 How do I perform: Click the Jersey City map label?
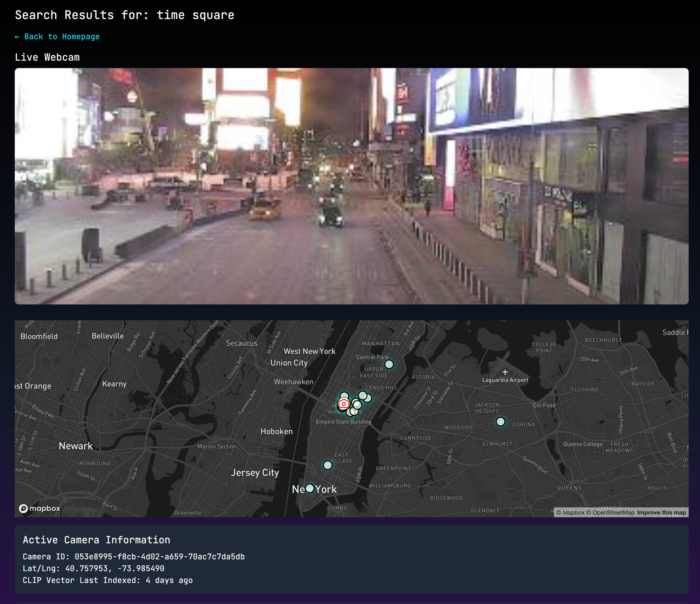255,472
